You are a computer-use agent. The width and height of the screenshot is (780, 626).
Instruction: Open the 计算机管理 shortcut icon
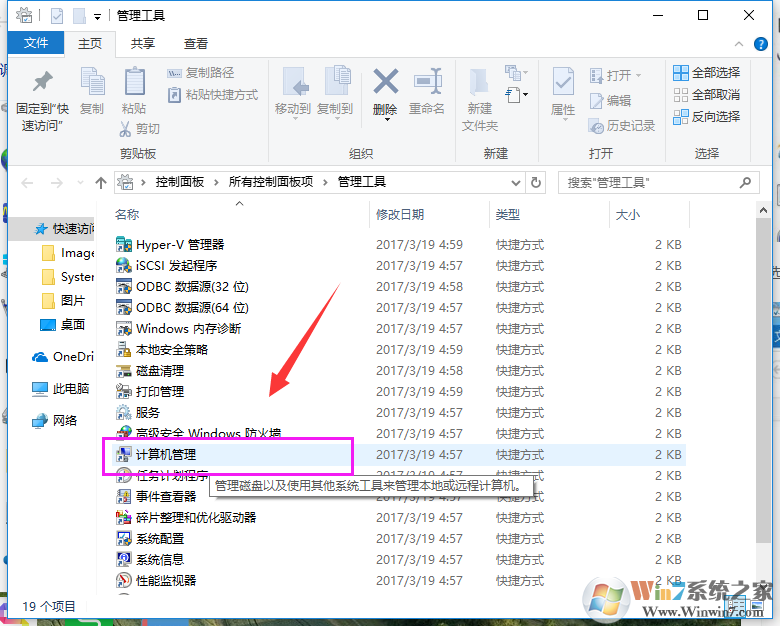tap(124, 454)
